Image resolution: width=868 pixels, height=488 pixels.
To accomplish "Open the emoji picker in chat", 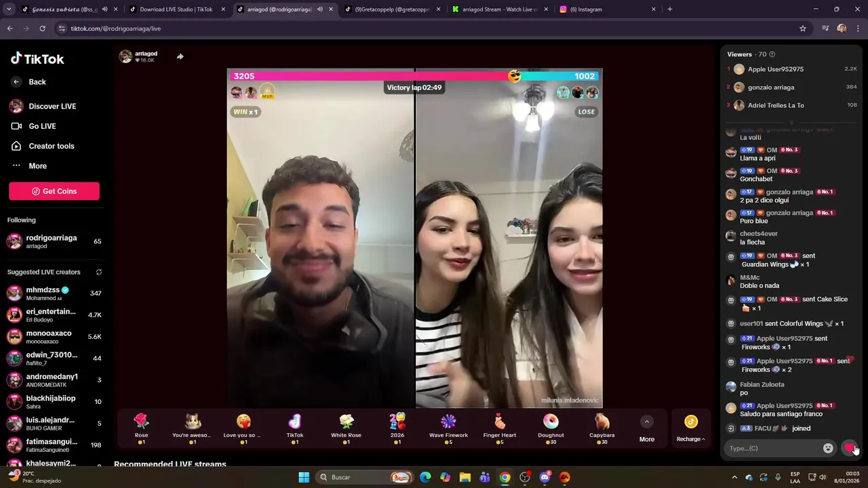I will pyautogui.click(x=828, y=448).
